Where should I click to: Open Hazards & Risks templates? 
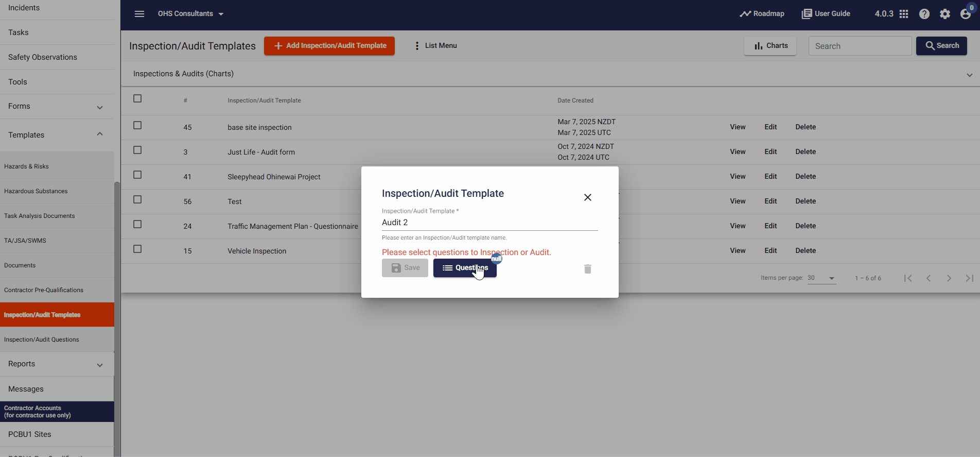pos(57,166)
